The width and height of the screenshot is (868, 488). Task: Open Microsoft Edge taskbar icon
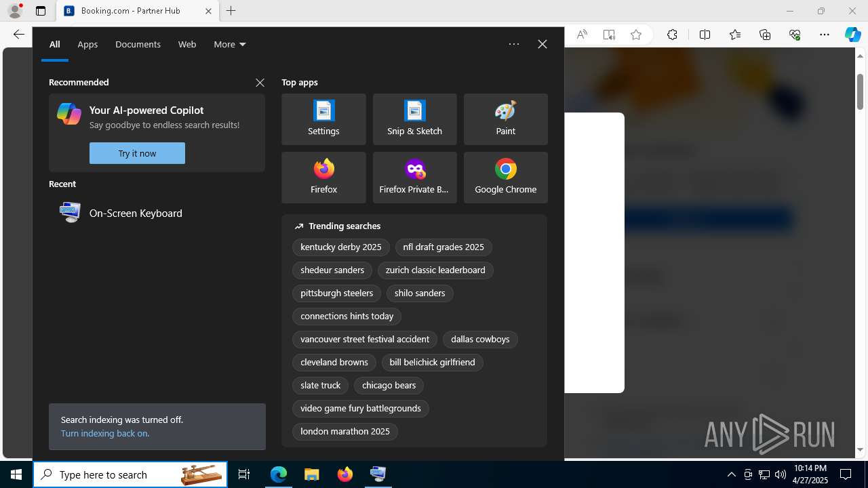[279, 474]
